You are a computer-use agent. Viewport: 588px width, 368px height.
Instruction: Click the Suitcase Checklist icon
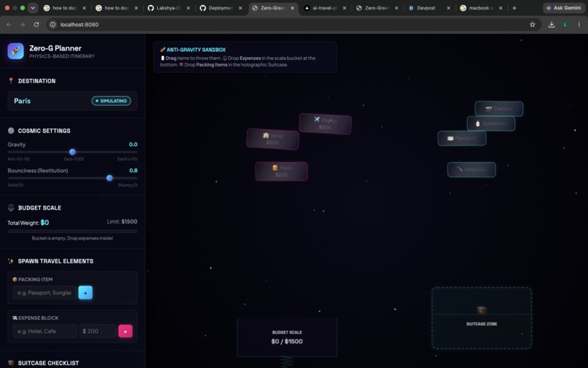pos(11,363)
